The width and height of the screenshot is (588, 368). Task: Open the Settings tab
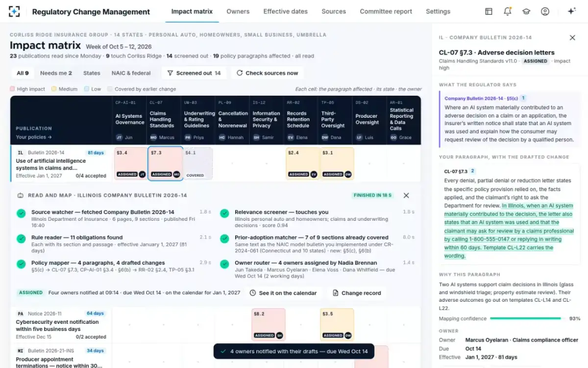tap(438, 11)
